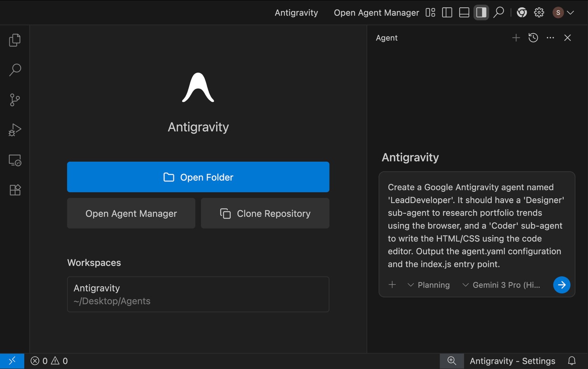Click the blue Open Folder button
This screenshot has height=369, width=588.
point(198,177)
